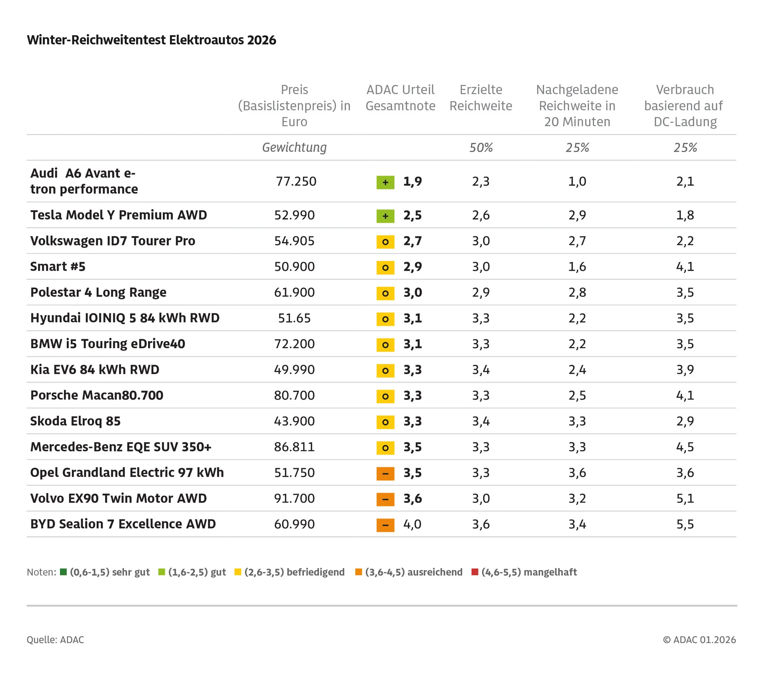
Task: Click the Skoda Elroq 85 price 43.900
Action: 294,421
